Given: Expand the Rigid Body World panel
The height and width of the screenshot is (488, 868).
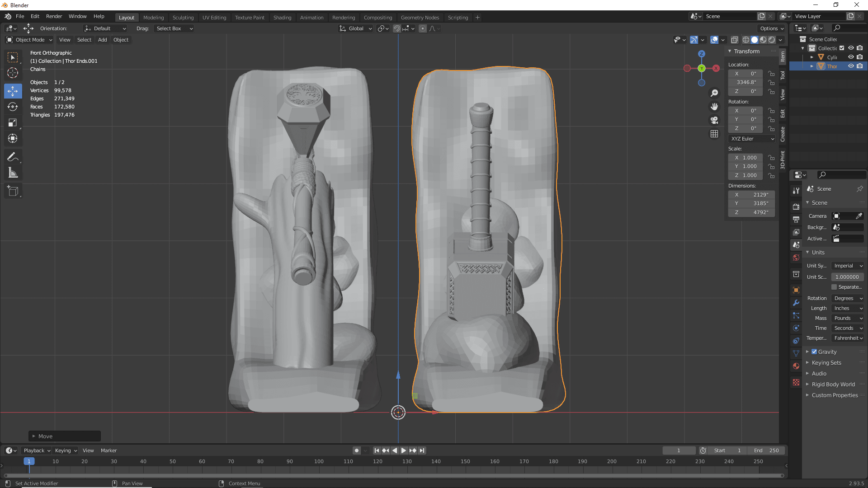Looking at the screenshot, I should pyautogui.click(x=833, y=384).
